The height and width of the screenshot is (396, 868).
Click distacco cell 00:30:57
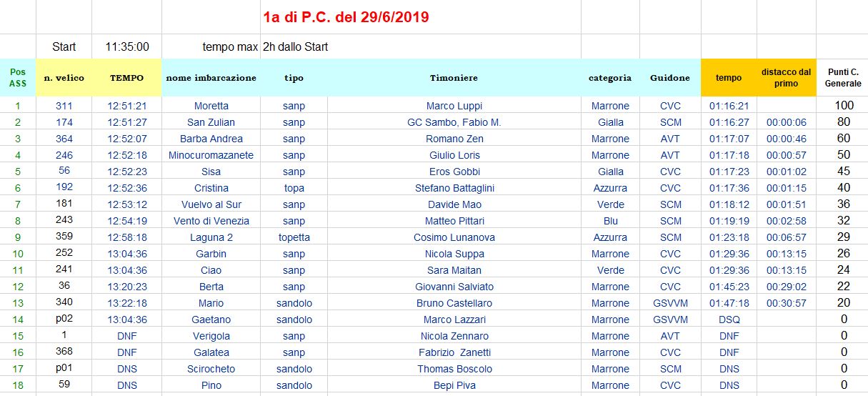coord(786,303)
